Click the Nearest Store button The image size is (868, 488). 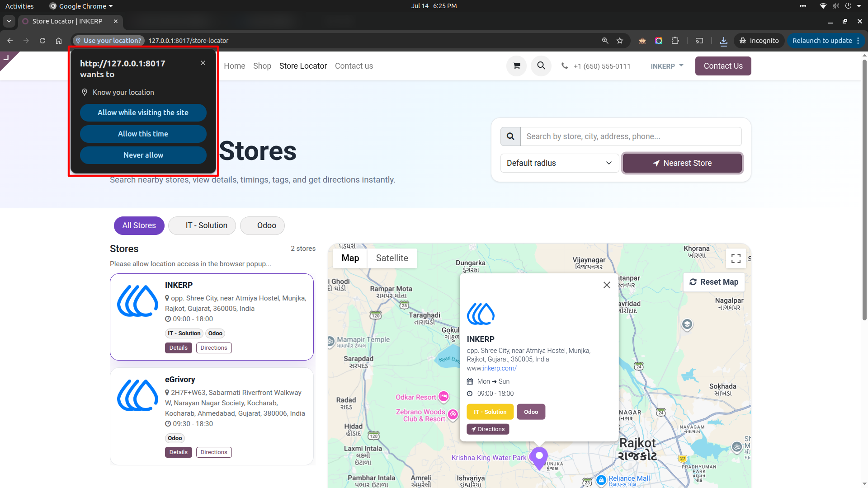coord(682,163)
